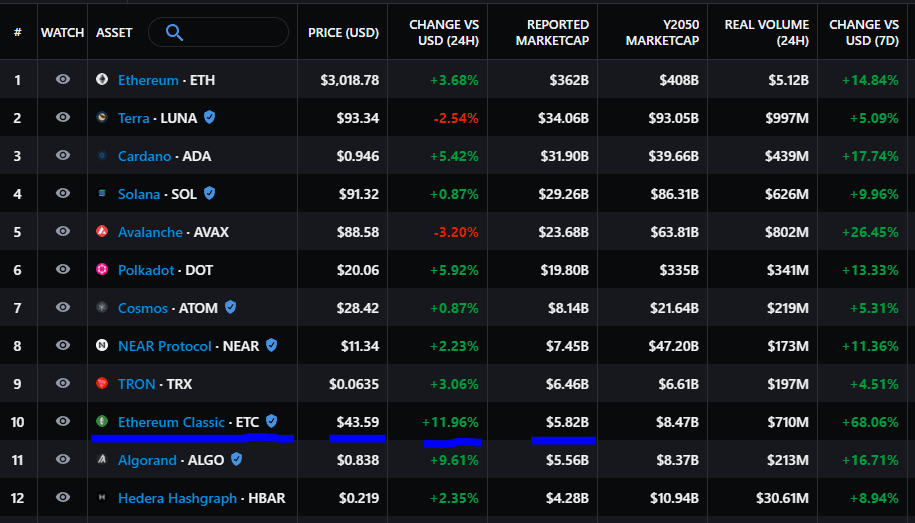Toggle watch eye for Polkadot
915x523 pixels.
(x=63, y=269)
